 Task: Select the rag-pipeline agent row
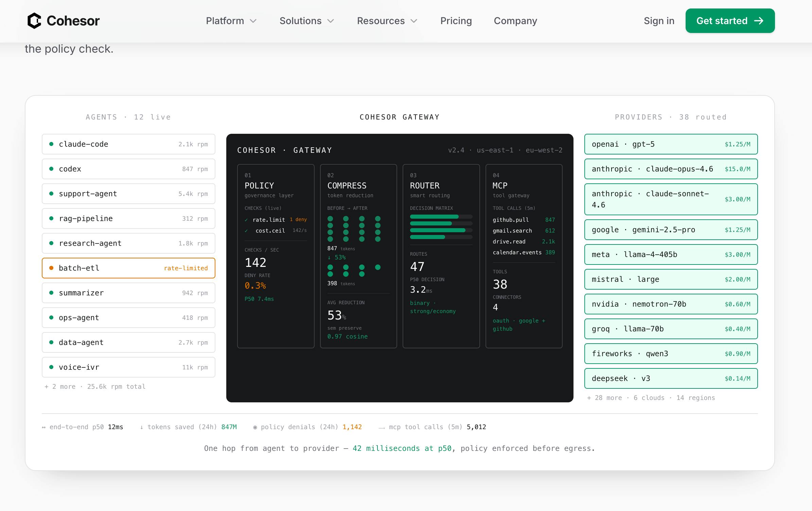click(128, 218)
